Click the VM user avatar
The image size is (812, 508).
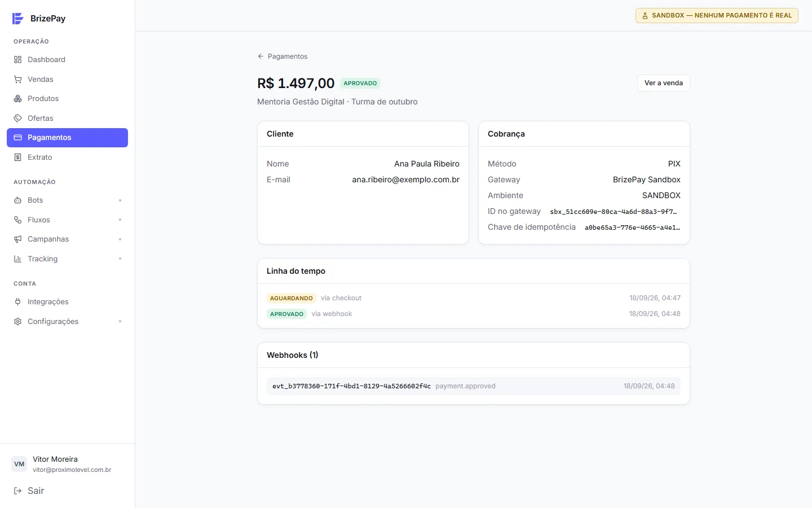(19, 464)
